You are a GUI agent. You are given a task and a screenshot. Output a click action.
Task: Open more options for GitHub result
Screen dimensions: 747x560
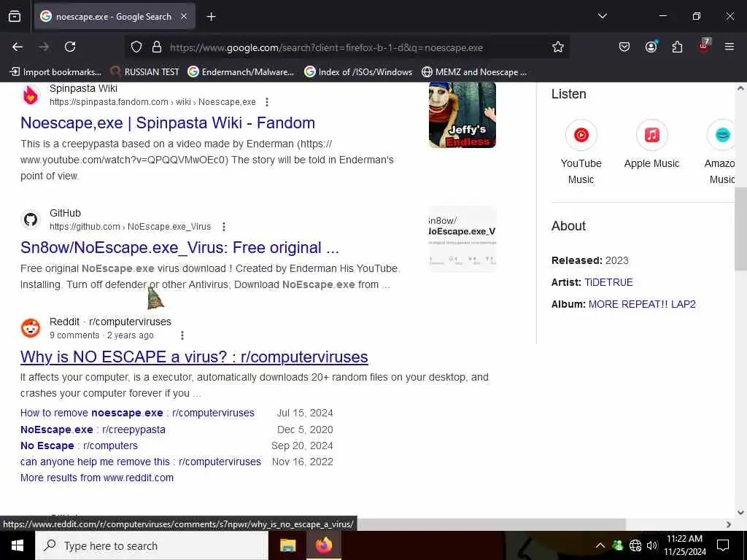tap(223, 227)
